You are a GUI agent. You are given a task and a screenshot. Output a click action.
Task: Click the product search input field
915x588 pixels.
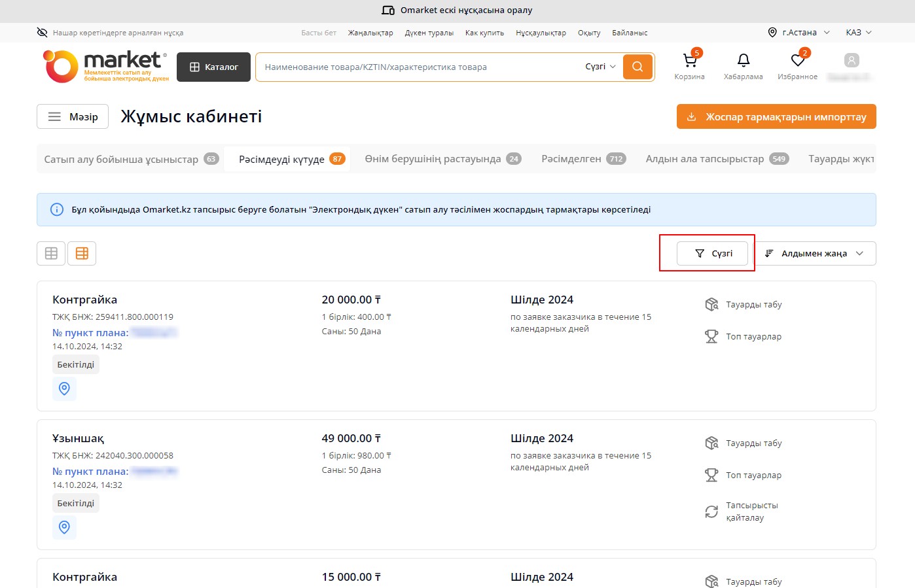tap(419, 67)
